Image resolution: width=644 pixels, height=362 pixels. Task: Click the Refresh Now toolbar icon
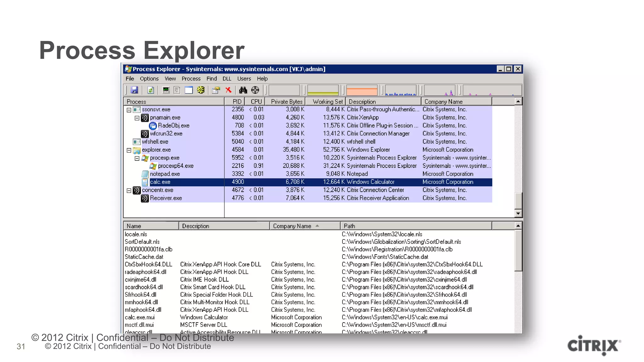tap(151, 90)
